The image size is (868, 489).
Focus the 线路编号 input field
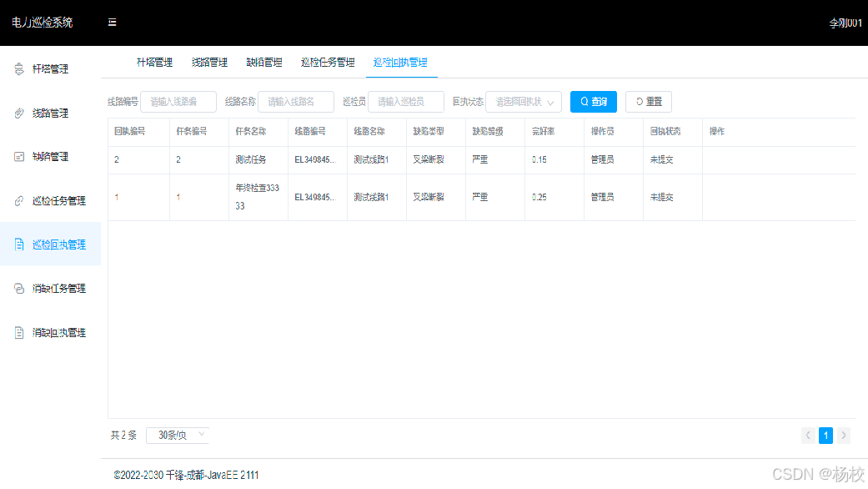tap(178, 102)
